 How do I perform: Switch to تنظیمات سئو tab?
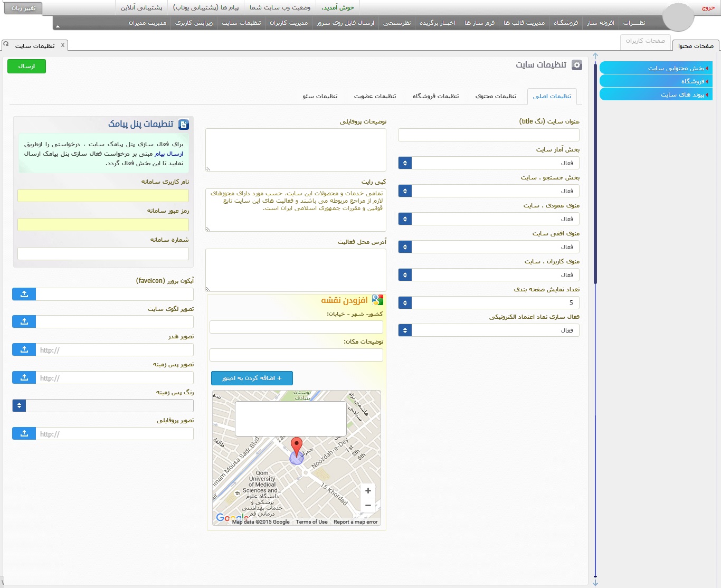320,96
